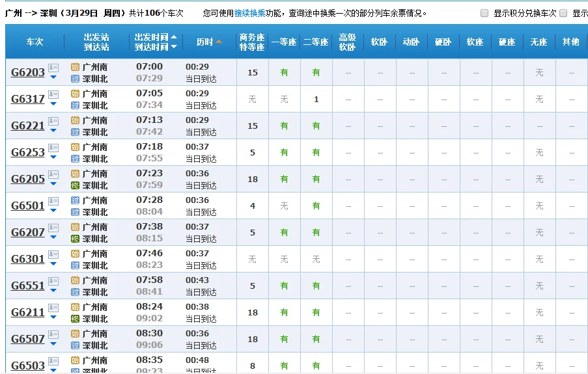Viewport: 588px width, 374px height.
Task: Expand stop details arrow for G6317
Action: [53, 104]
